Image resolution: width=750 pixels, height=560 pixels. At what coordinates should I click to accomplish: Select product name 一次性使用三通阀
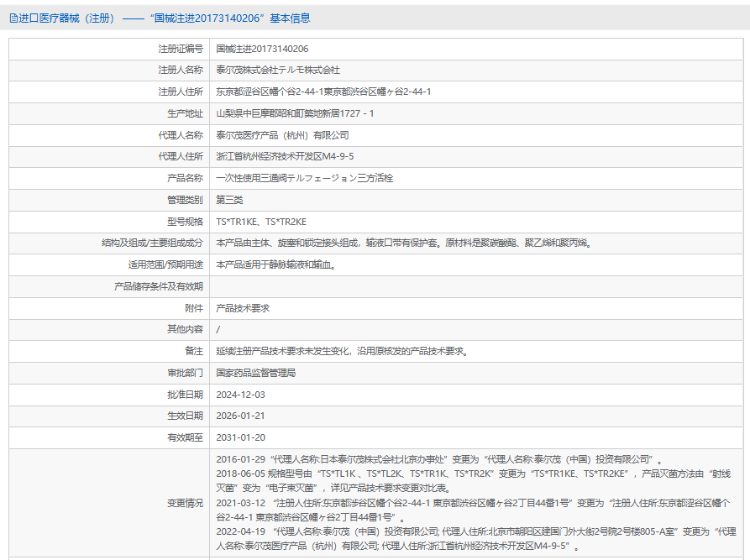tap(251, 178)
